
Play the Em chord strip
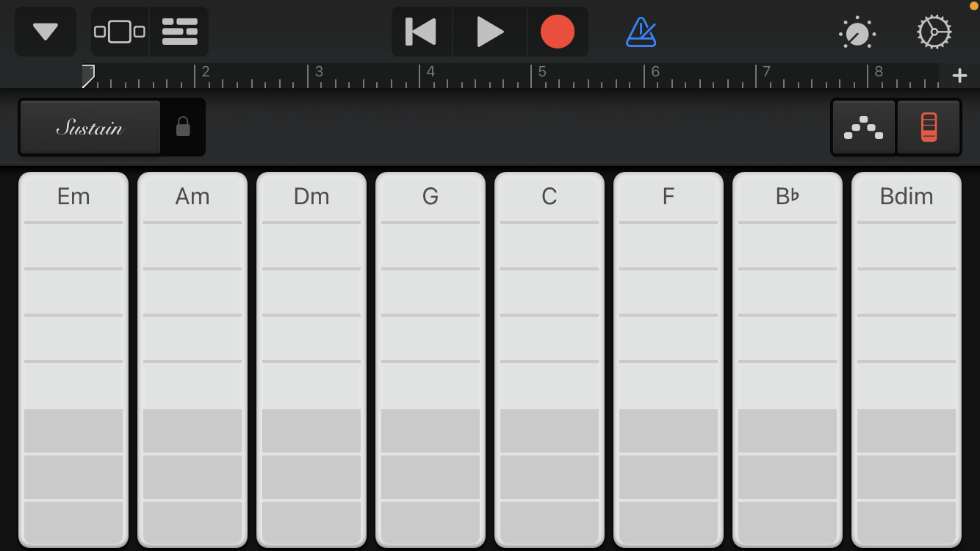73,316
